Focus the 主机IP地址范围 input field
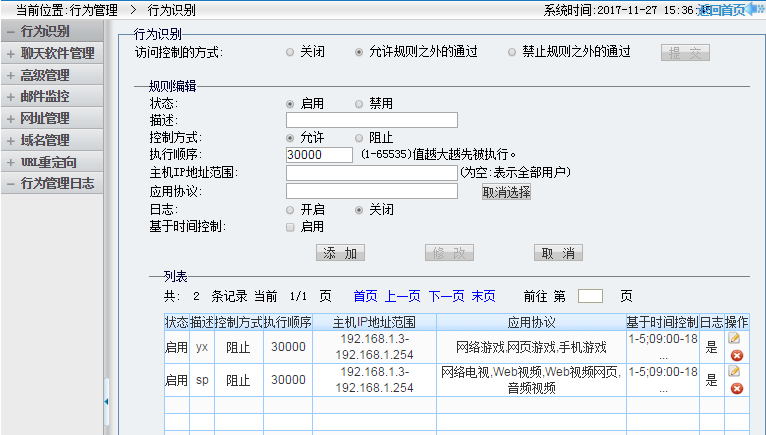This screenshot has height=435, width=766. click(x=372, y=173)
